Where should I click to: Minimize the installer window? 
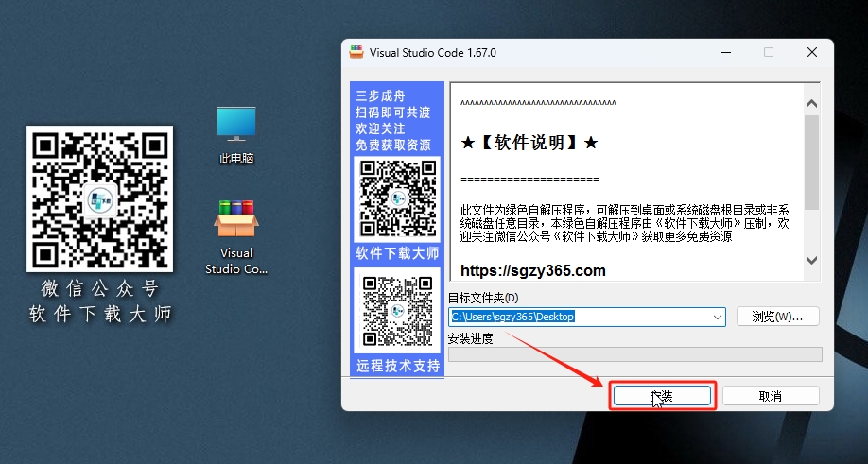click(727, 52)
